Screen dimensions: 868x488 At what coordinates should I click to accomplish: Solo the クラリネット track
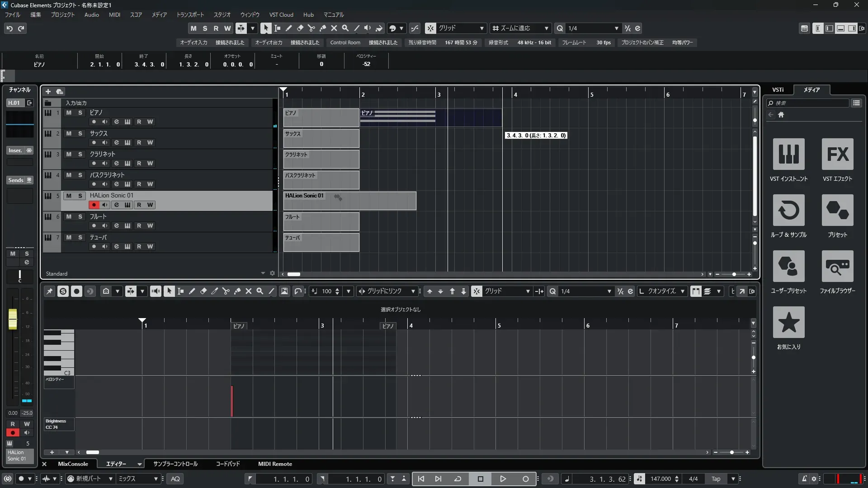[80, 154]
